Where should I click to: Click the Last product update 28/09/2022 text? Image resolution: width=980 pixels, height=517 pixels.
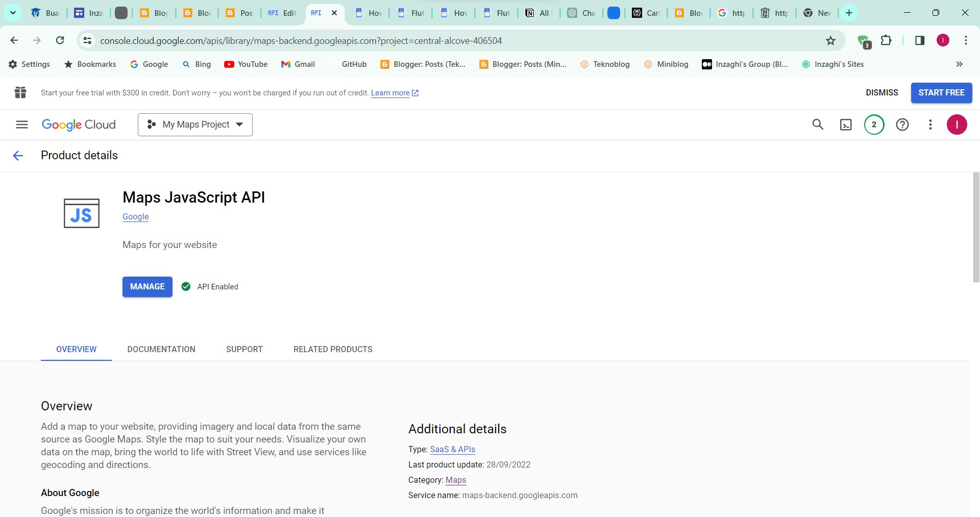coord(469,465)
